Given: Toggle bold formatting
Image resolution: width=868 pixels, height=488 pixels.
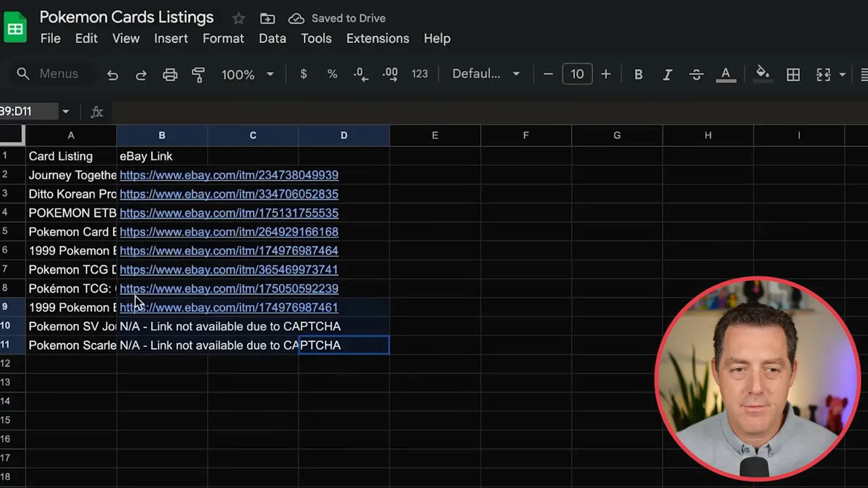Looking at the screenshot, I should 639,74.
